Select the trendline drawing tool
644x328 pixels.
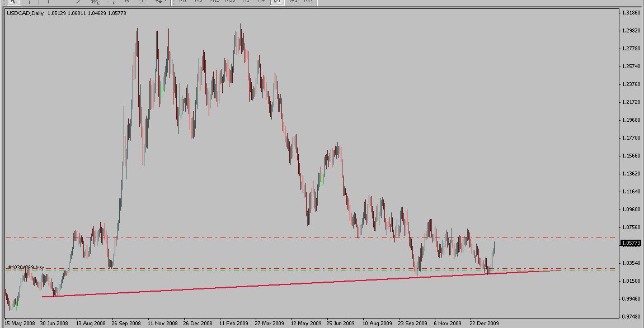(78, 2)
